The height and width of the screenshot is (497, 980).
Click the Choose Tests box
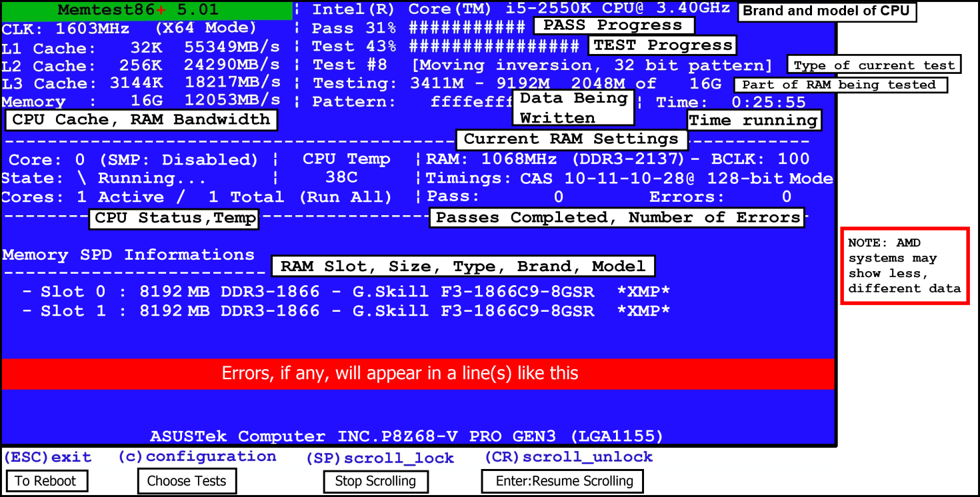point(187,481)
